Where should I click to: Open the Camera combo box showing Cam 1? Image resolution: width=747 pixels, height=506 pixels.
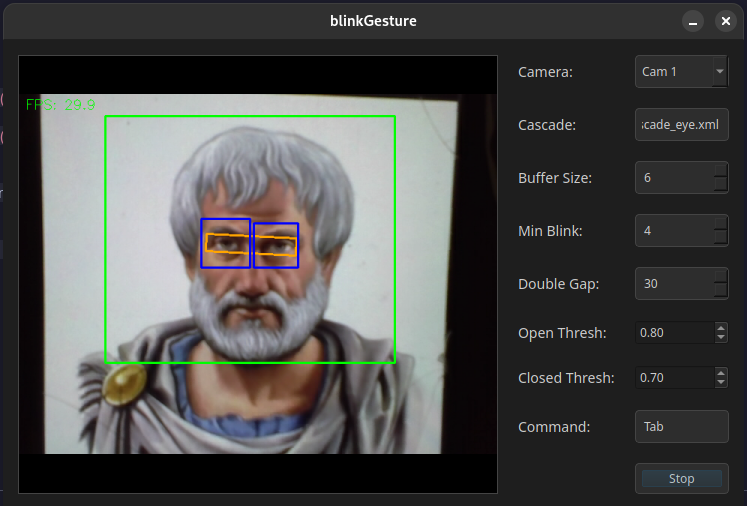pyautogui.click(x=681, y=71)
